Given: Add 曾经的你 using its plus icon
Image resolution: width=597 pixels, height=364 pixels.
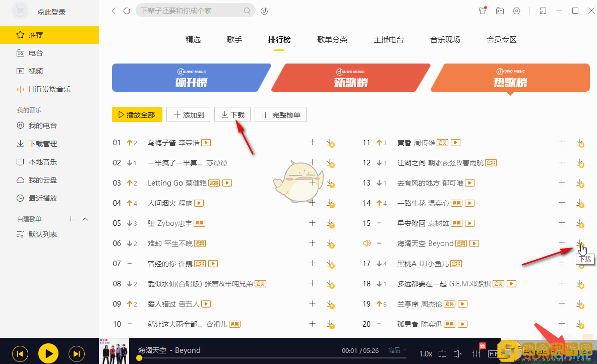Looking at the screenshot, I should tap(312, 263).
